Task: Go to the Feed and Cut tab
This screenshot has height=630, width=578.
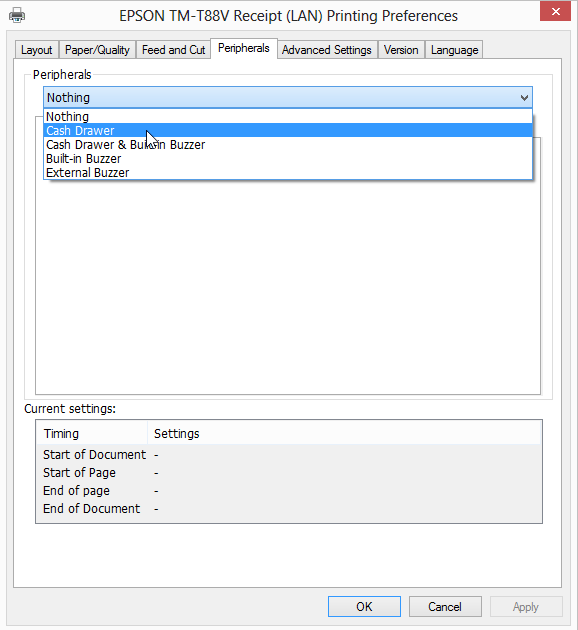Action: click(x=174, y=50)
